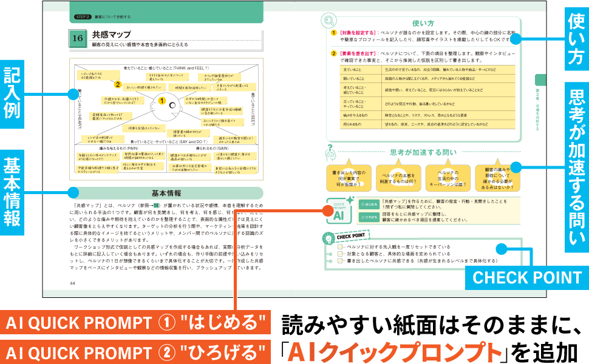
Task: Click the blue 使い方 callout label on right
Action: [x=577, y=38]
